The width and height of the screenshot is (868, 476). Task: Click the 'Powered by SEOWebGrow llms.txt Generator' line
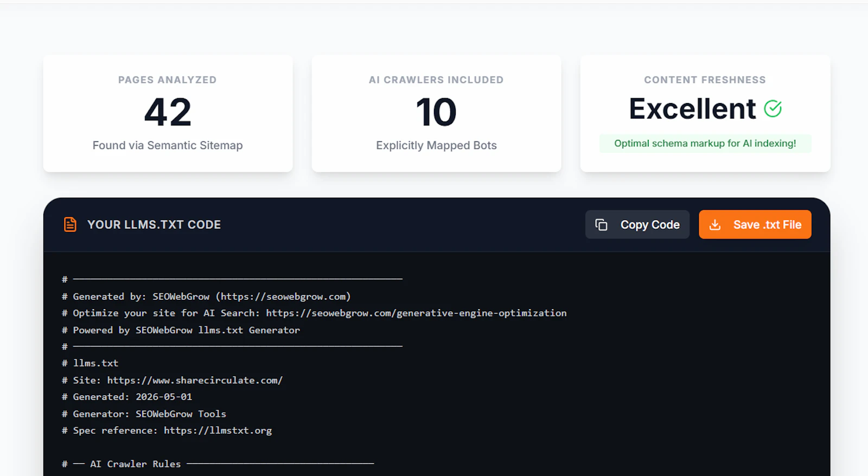[x=181, y=330]
